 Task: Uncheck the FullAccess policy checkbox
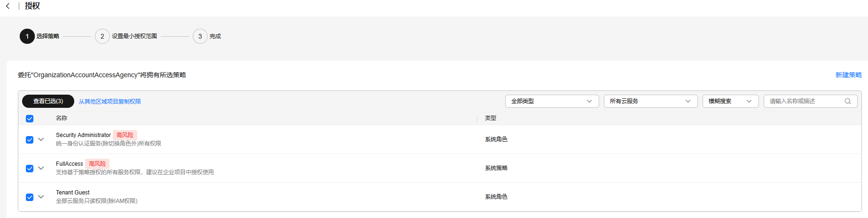[x=30, y=169]
